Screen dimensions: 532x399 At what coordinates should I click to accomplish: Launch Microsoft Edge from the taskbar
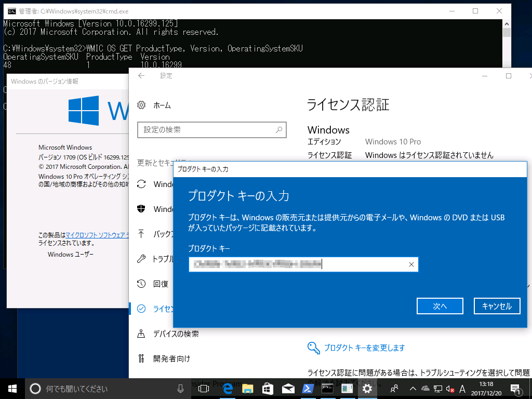(228, 388)
